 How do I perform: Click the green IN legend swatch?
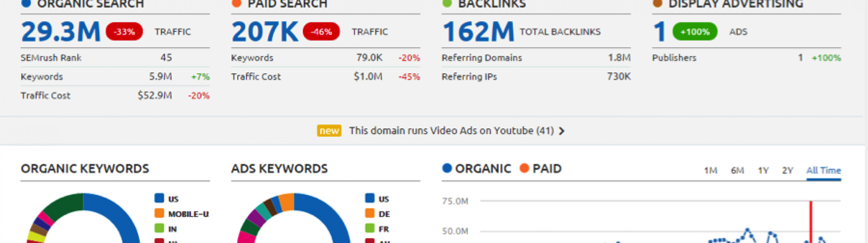[159, 228]
